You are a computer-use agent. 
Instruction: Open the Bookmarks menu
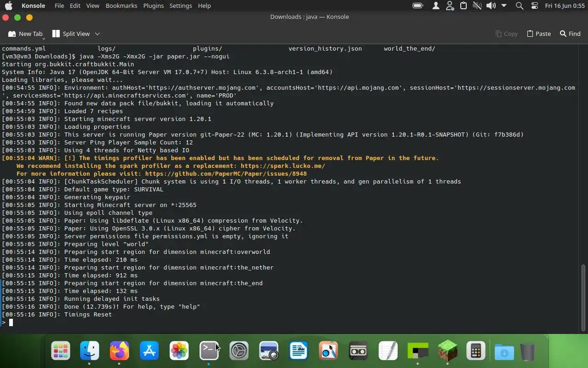(x=121, y=6)
